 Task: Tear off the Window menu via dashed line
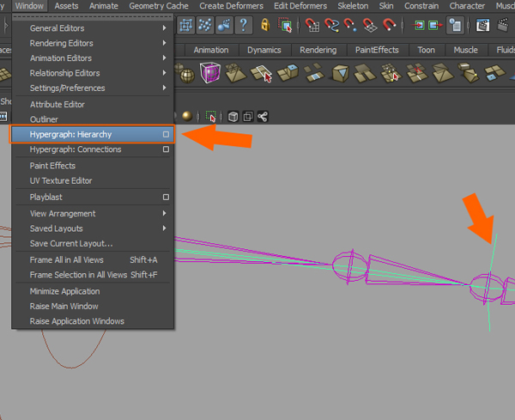click(x=93, y=16)
